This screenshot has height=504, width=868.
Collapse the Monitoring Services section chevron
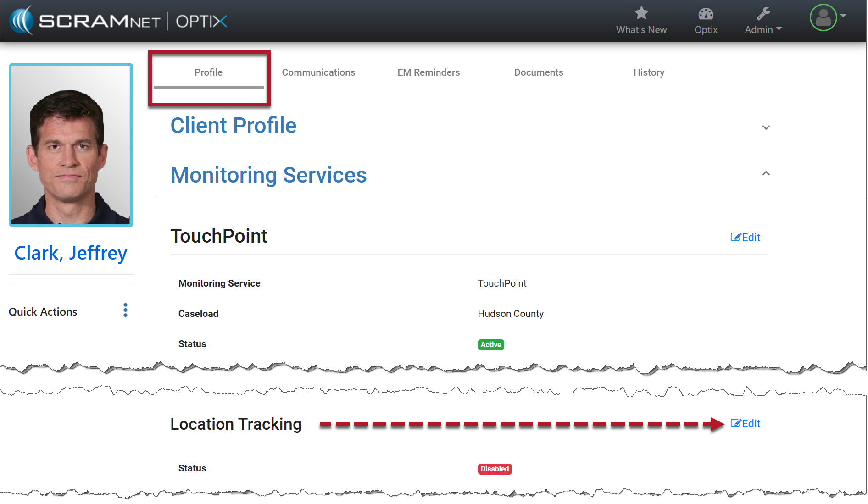pos(766,173)
